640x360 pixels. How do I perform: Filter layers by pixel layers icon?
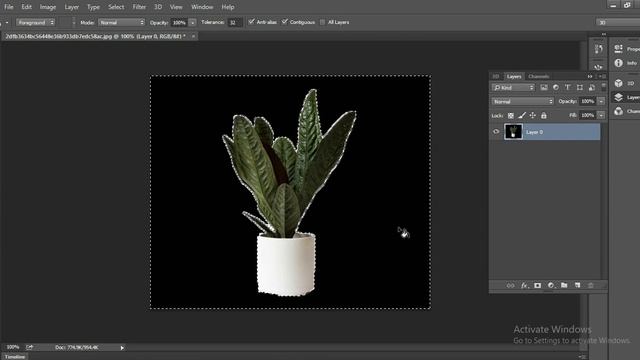tap(544, 88)
